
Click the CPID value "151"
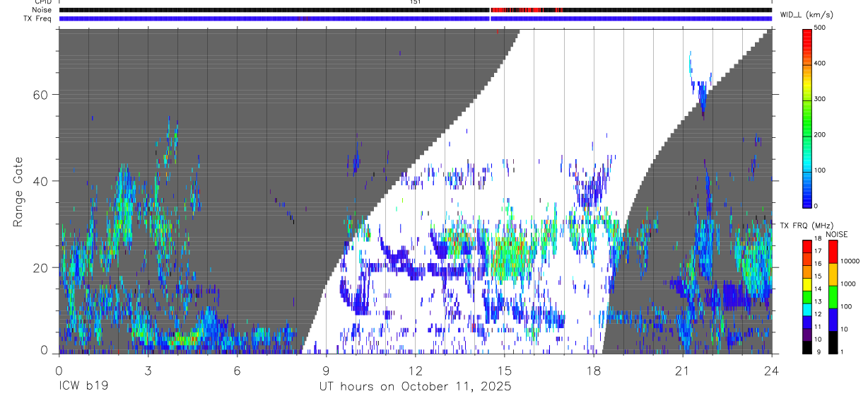point(415,2)
